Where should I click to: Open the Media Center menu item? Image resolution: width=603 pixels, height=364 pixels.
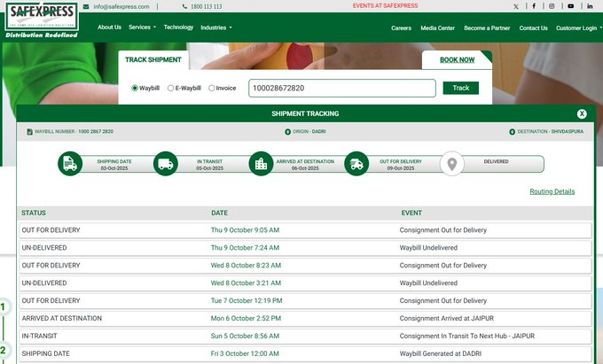[x=438, y=28]
